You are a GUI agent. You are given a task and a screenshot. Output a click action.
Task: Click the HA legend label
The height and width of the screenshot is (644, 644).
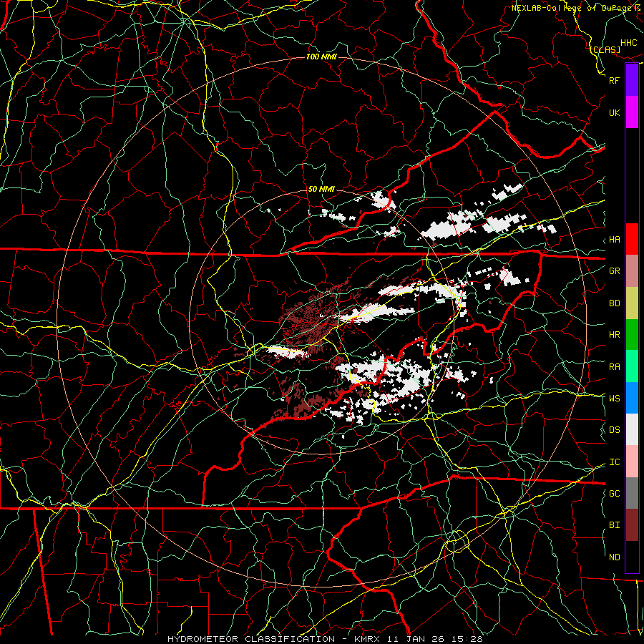(614, 240)
